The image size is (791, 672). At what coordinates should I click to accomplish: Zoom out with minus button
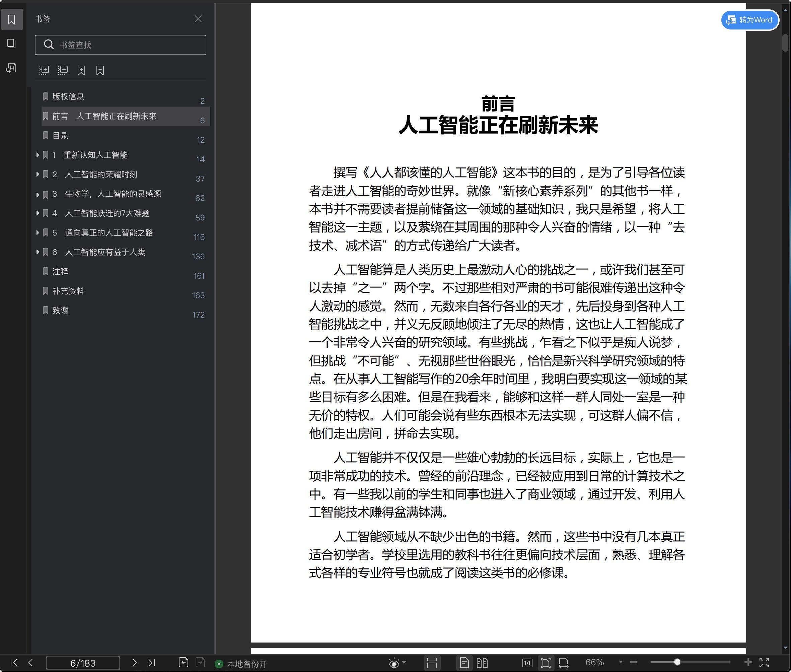coord(634,663)
